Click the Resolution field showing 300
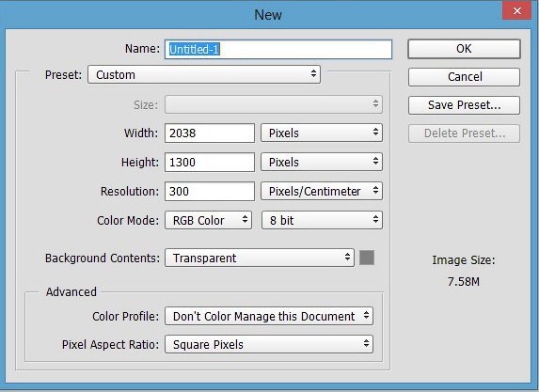539x392 pixels. point(210,191)
